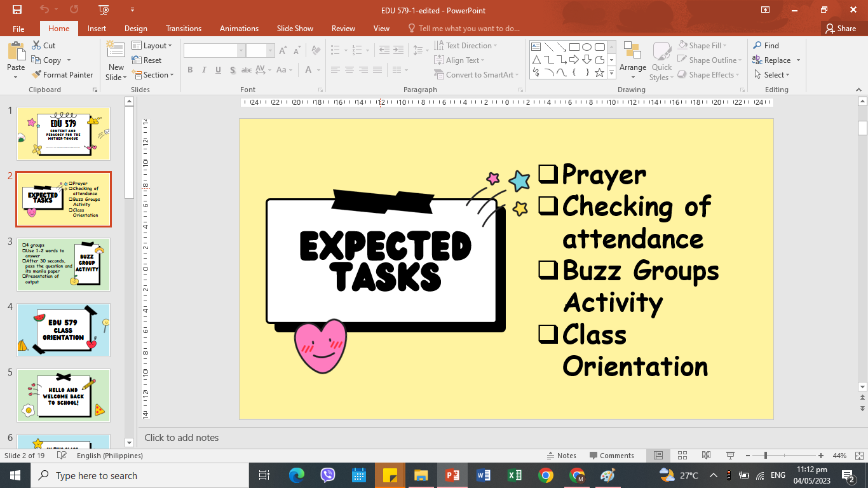This screenshot has height=488, width=868.
Task: Click the spell check icon in status bar
Action: [x=62, y=456]
